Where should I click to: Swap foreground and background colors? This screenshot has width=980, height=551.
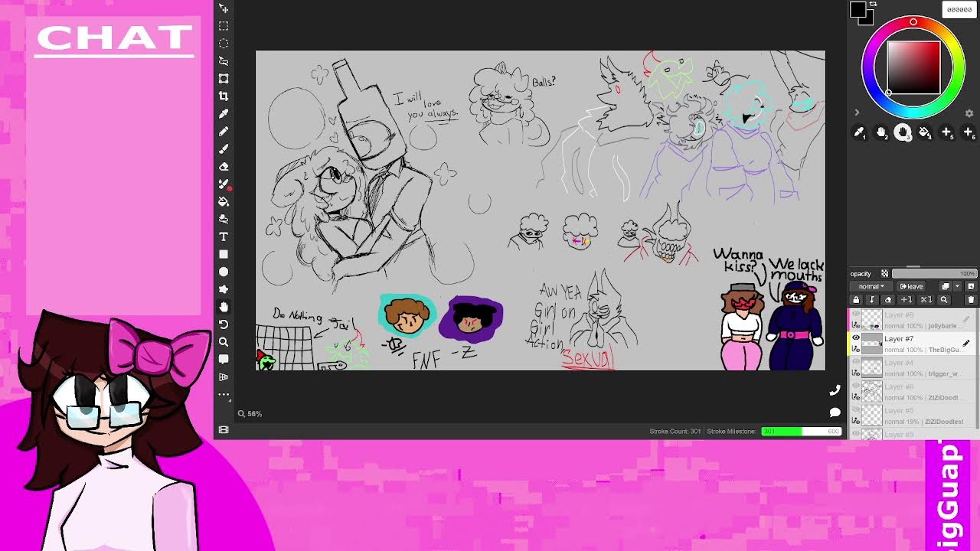(x=873, y=5)
